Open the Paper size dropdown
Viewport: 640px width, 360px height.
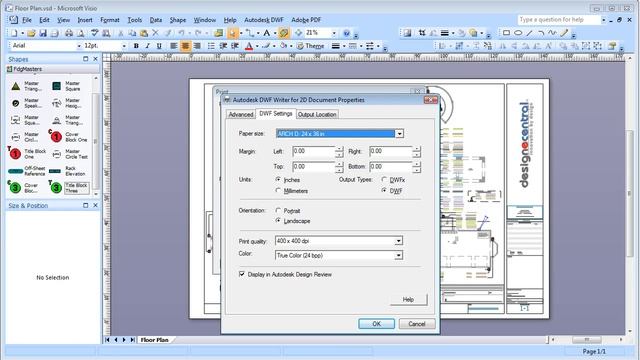pos(399,134)
